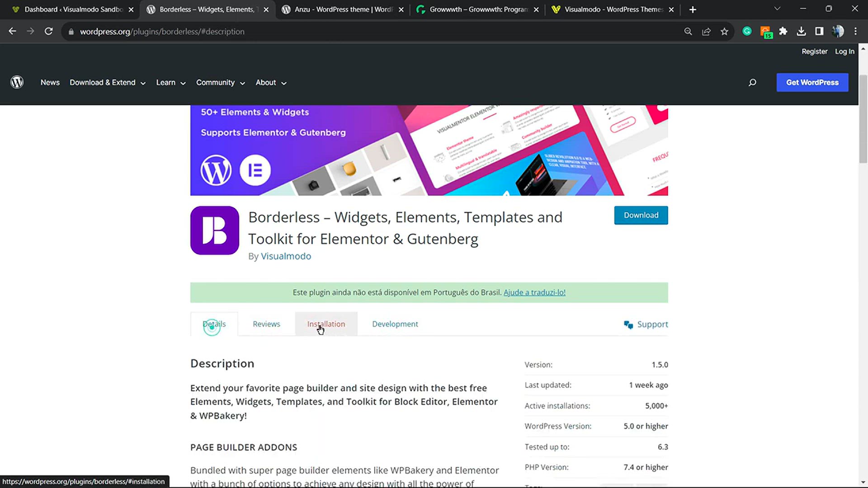Expand the Learn menu

171,83
